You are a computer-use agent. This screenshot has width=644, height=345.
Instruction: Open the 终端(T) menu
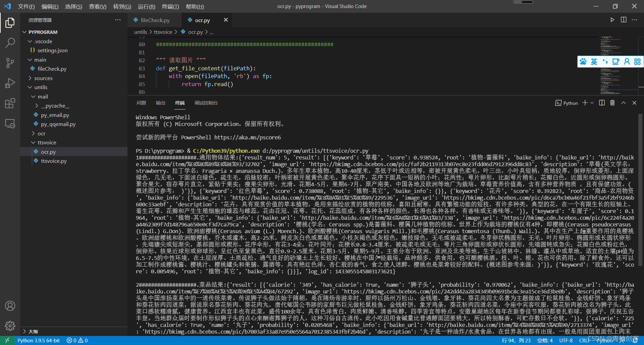coord(170,6)
